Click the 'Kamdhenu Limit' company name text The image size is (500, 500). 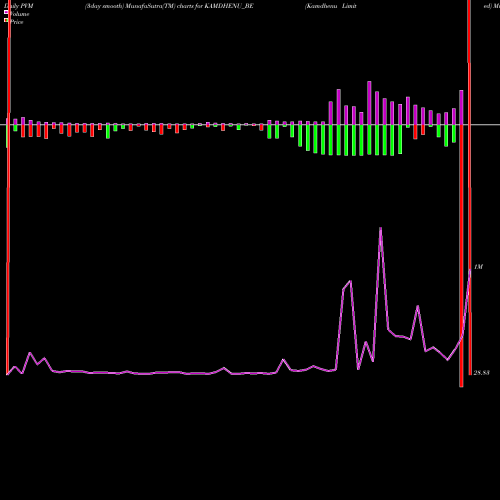pyautogui.click(x=331, y=6)
